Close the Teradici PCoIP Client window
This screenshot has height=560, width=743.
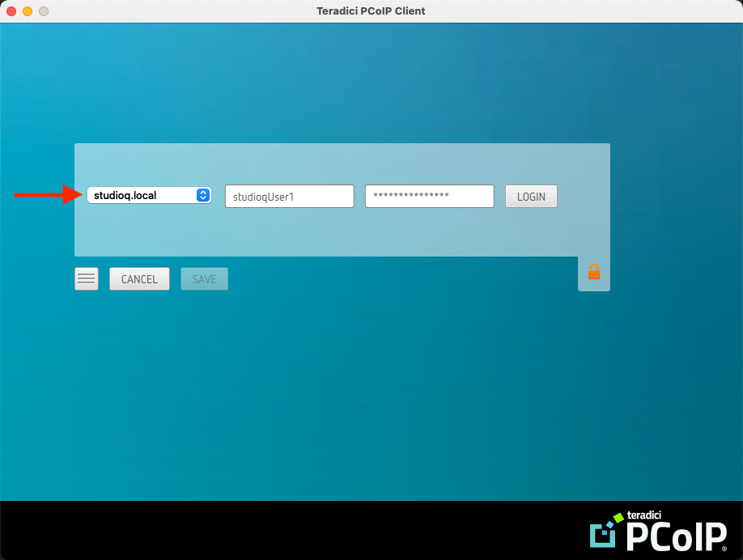[11, 11]
